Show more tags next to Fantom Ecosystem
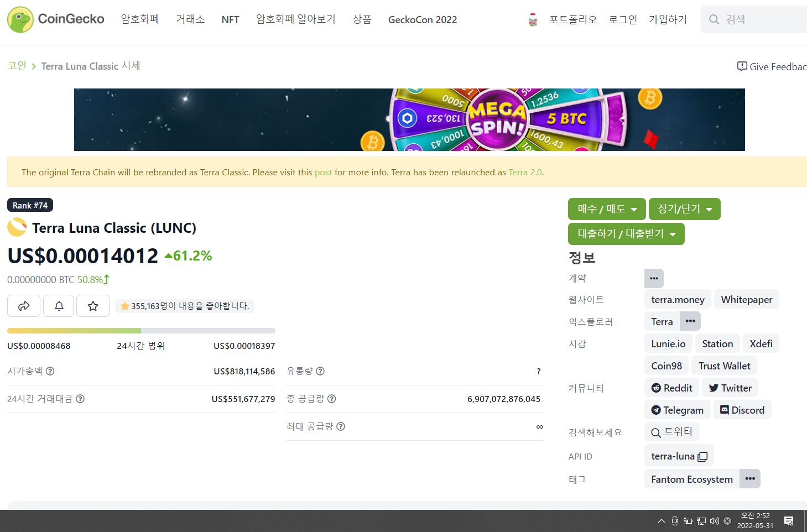Image resolution: width=807 pixels, height=532 pixels. click(x=750, y=479)
